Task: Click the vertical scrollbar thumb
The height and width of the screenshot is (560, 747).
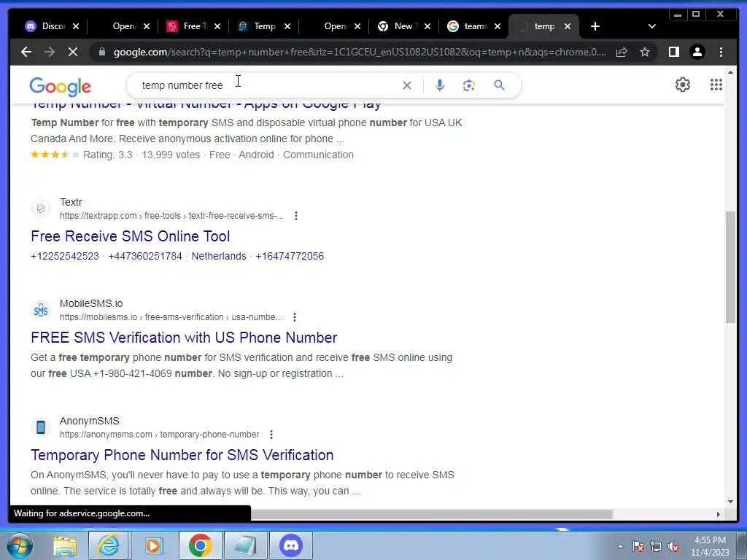Action: pos(730,267)
